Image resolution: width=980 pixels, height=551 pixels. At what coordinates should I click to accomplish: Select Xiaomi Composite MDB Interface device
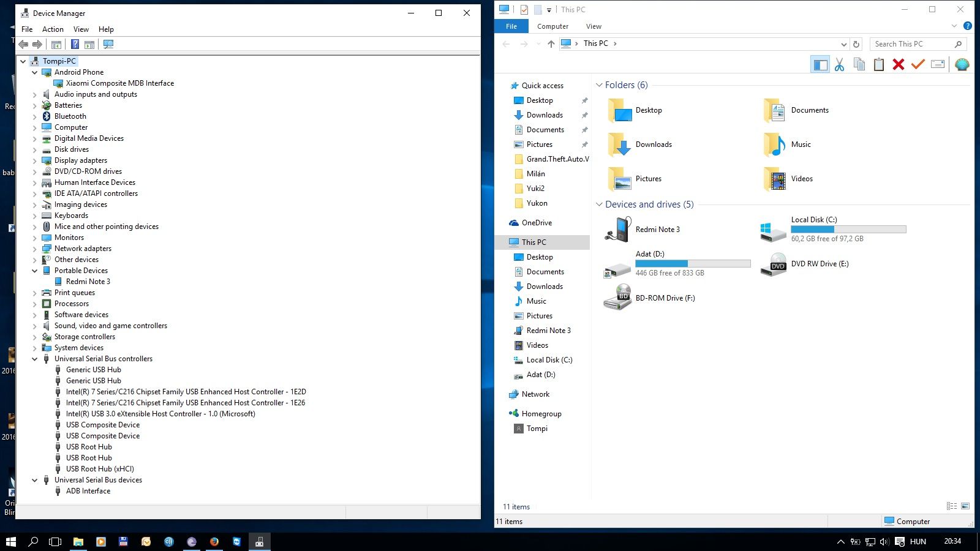(x=119, y=83)
